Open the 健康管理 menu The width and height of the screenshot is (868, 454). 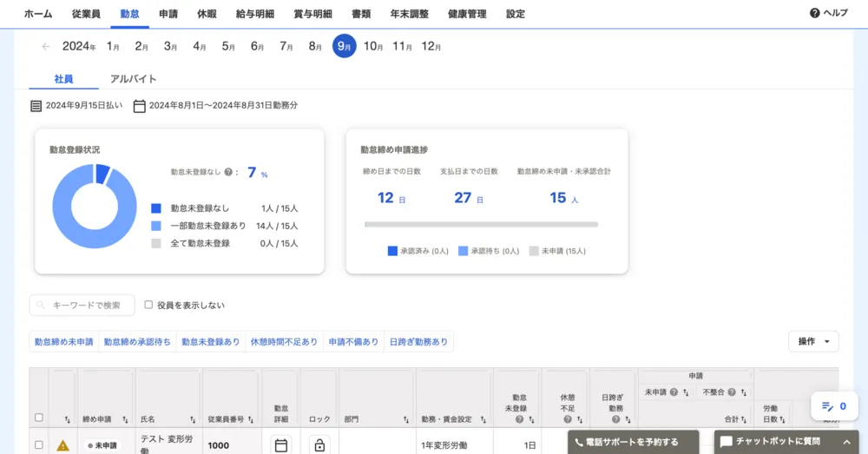(467, 14)
